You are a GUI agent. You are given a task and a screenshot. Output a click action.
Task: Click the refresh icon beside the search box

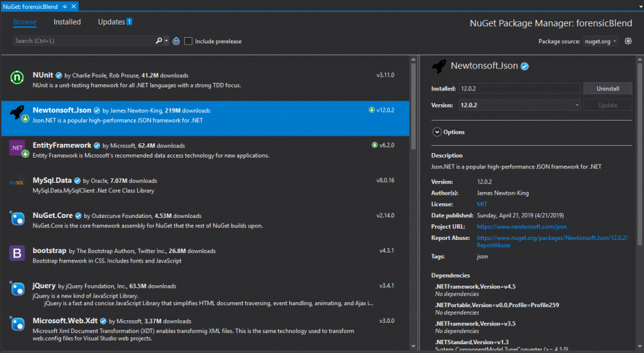[x=176, y=41]
